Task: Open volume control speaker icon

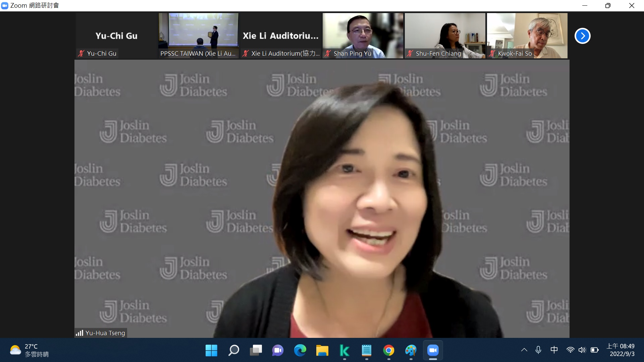Action: [x=582, y=350]
